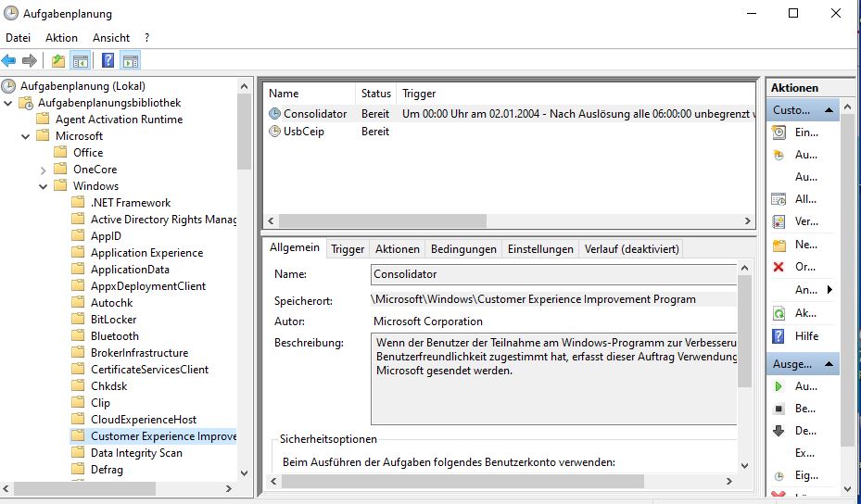The height and width of the screenshot is (504, 861).
Task: Switch to the Einstellungen tab
Action: (x=540, y=249)
